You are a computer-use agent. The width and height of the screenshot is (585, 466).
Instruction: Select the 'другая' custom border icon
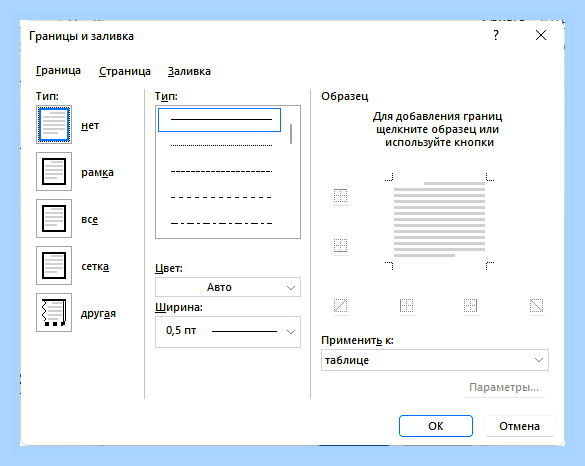54,313
